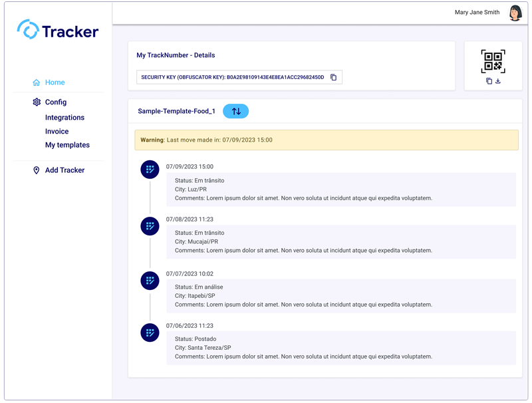The width and height of the screenshot is (532, 403).
Task: Download the QR code via the download icon
Action: tap(498, 80)
